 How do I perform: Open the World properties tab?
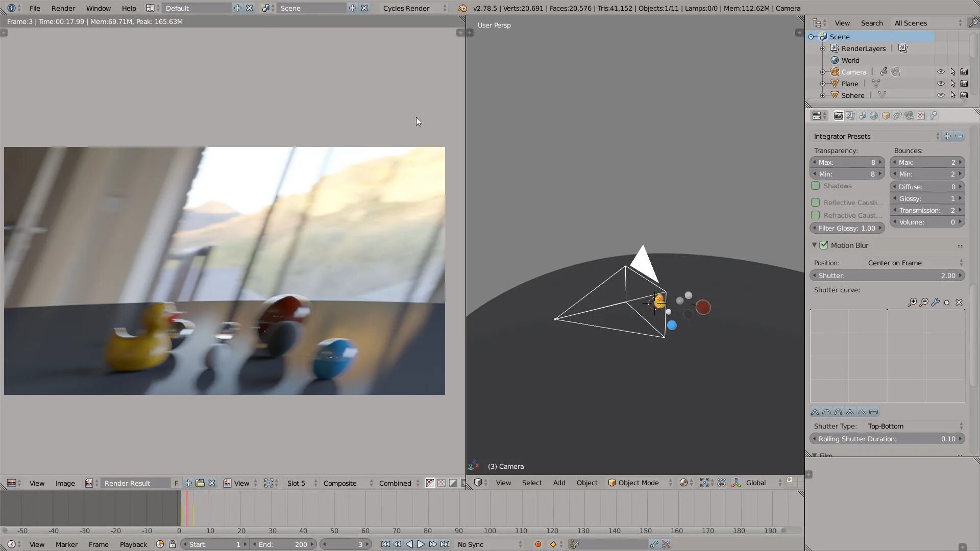click(x=874, y=116)
